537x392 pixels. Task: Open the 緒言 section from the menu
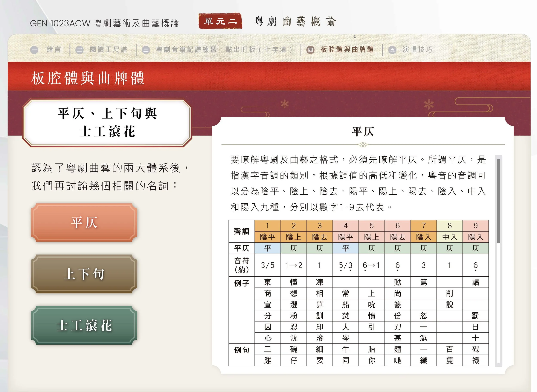coord(54,50)
